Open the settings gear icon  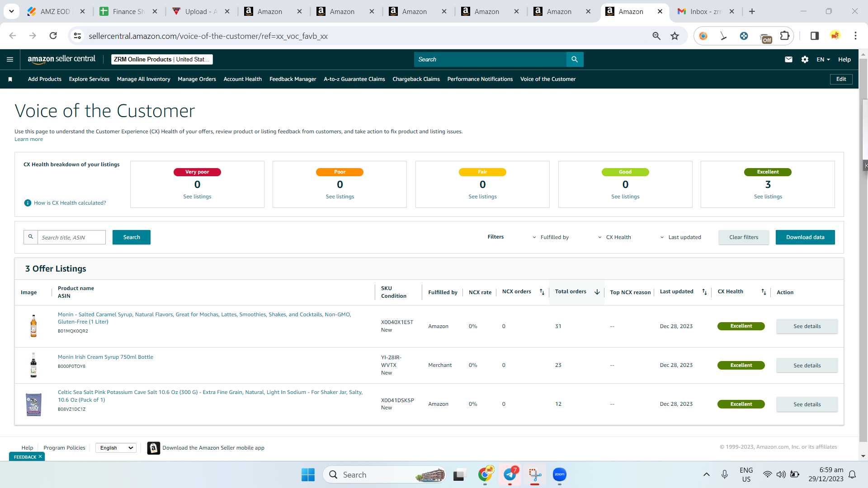[x=805, y=59]
